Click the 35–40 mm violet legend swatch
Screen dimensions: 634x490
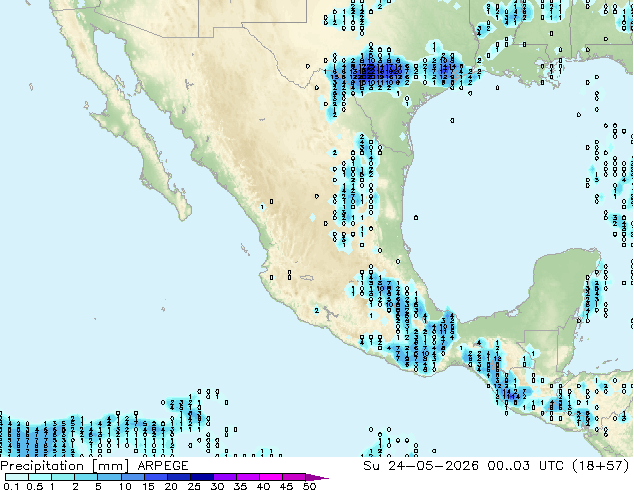[248, 477]
